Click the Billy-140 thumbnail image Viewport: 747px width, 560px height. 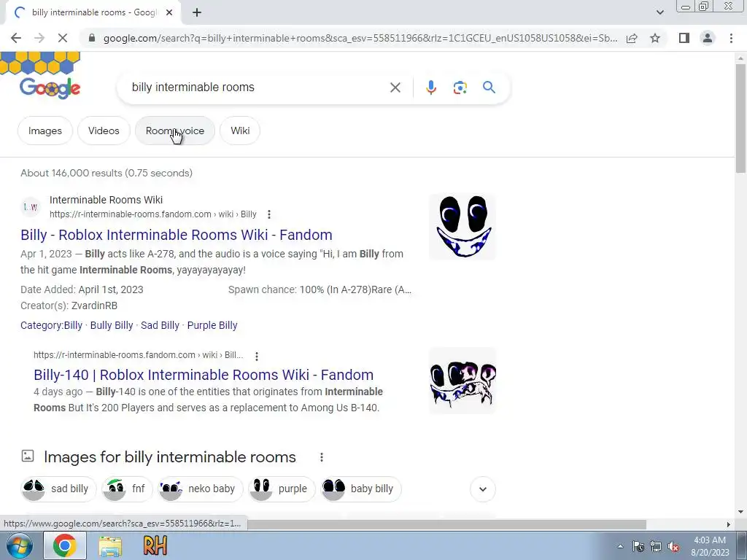[462, 381]
